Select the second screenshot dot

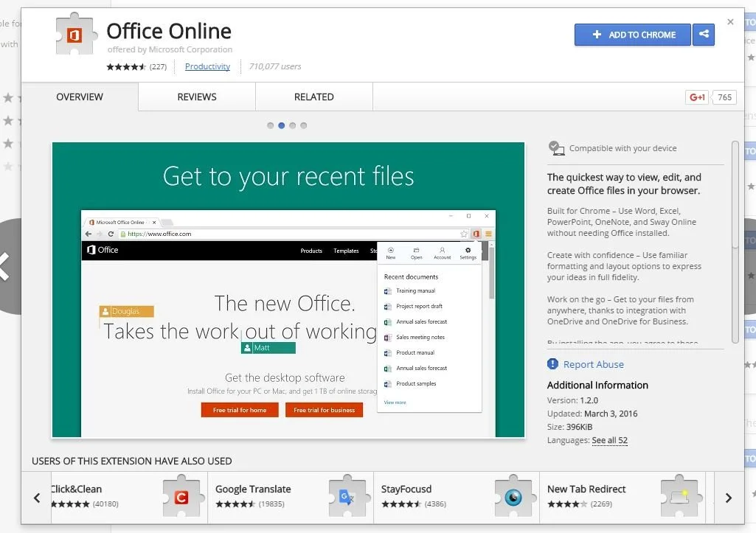(x=281, y=125)
